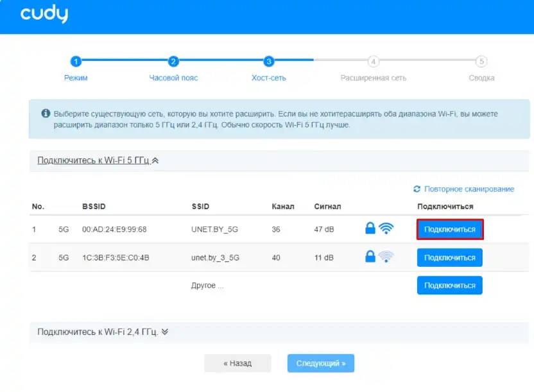Viewport: 534px width, 392px height.
Task: Click the SSID column header
Action: coord(201,207)
